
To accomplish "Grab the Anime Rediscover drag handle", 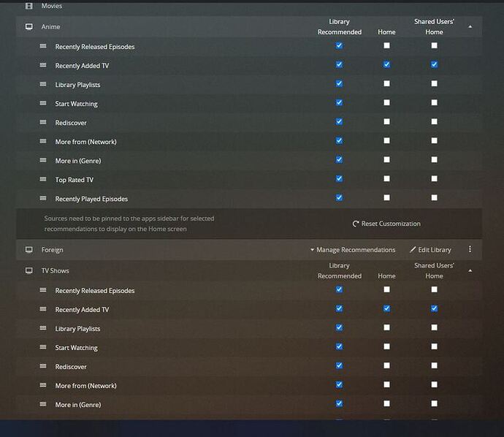I will pyautogui.click(x=43, y=122).
